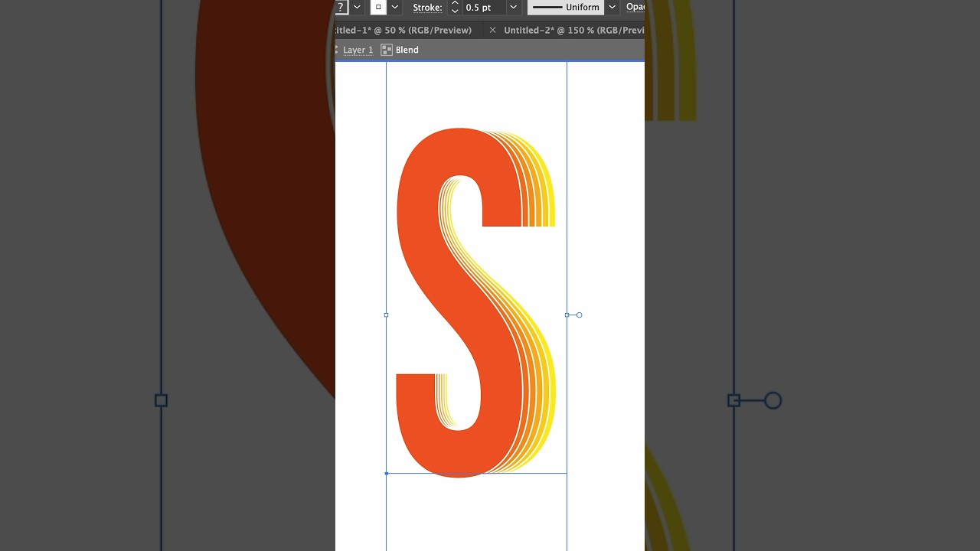Viewport: 980px width, 551px height.
Task: Click Layer 1 in isolation breadcrumb
Action: tap(358, 50)
